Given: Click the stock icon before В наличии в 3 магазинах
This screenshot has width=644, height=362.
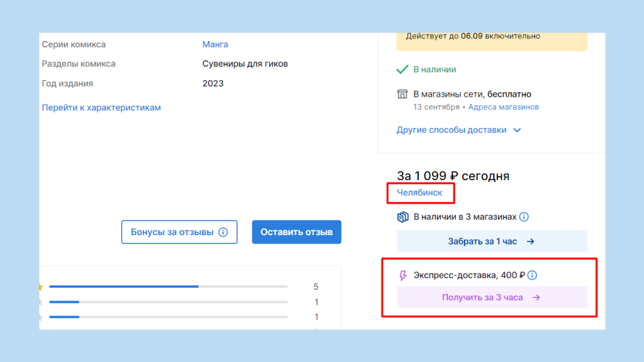Looking at the screenshot, I should point(402,217).
